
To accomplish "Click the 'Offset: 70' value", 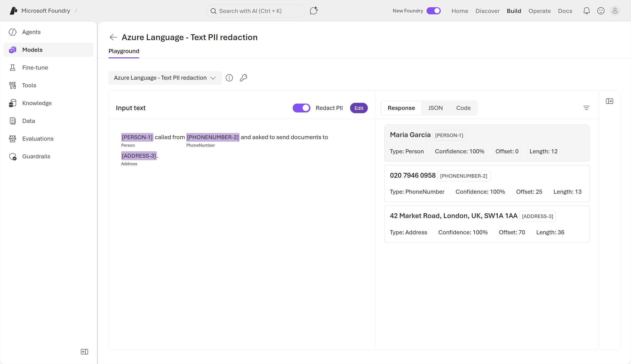I will click(x=512, y=232).
